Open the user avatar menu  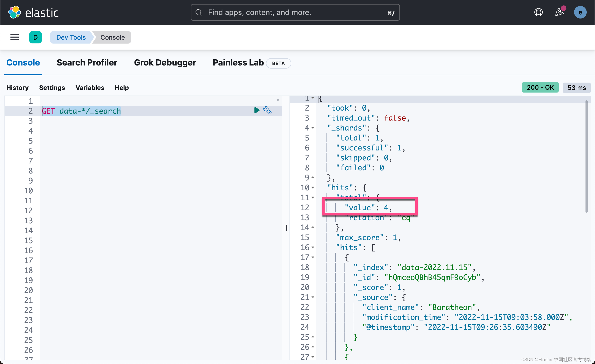(x=580, y=12)
